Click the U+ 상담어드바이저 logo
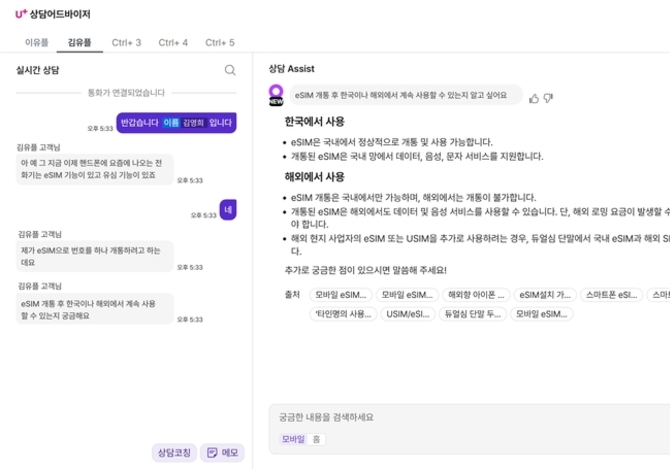Viewport: 670px width, 469px height. 53,14
